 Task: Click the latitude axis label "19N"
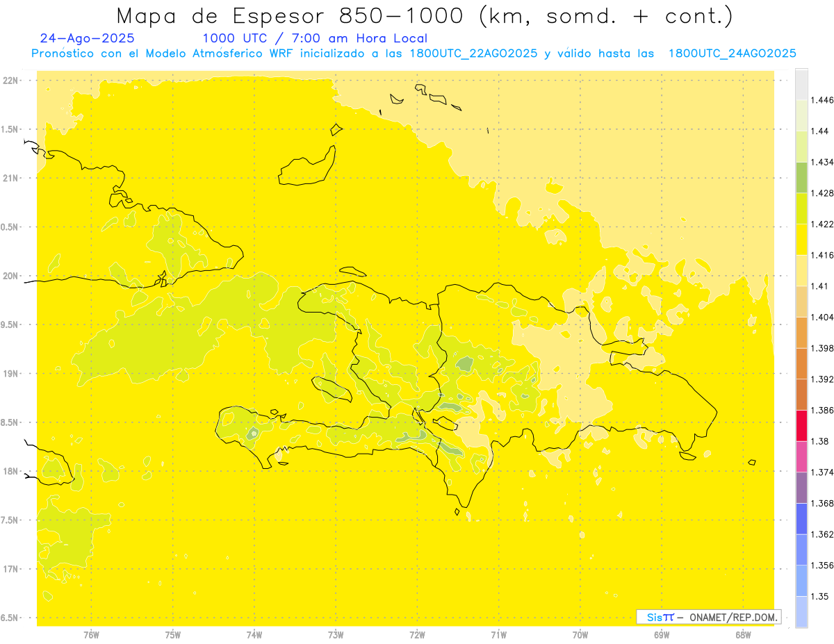click(x=10, y=374)
